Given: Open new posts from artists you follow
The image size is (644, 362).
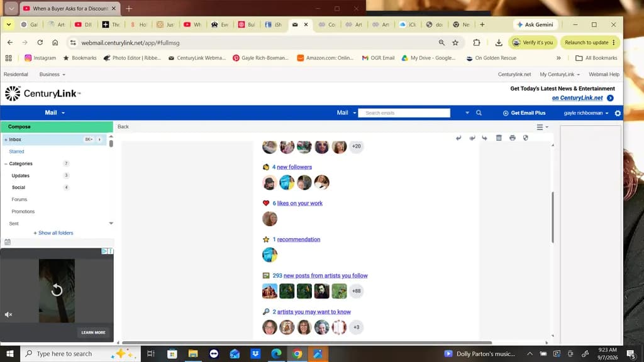Looking at the screenshot, I should pyautogui.click(x=325, y=276).
